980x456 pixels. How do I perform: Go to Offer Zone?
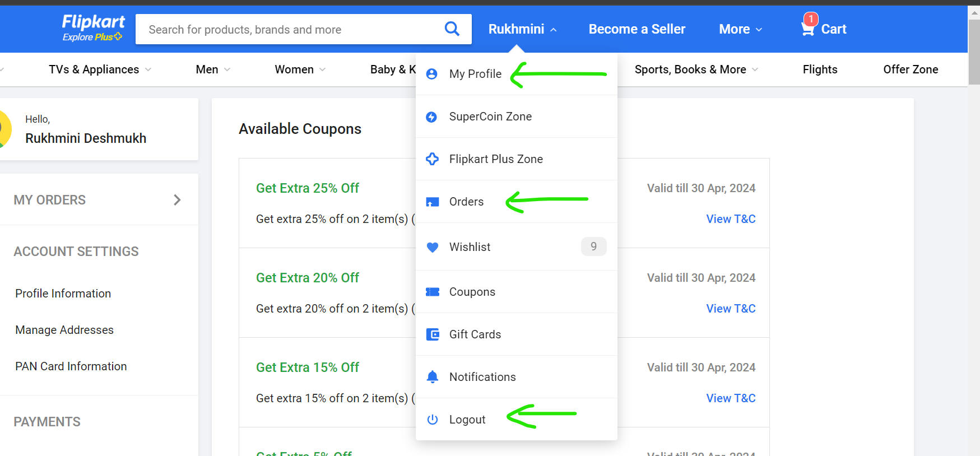[911, 69]
